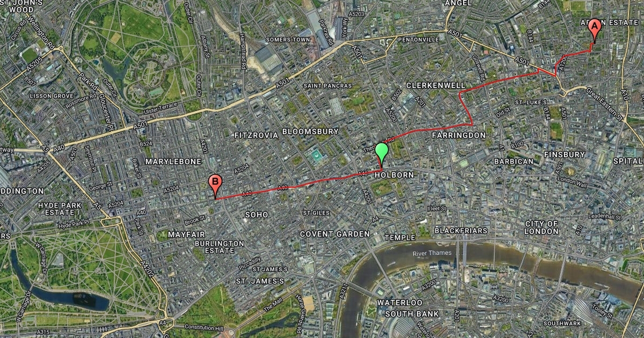644x338 pixels.
Task: Click the FITZROVIA label
Action: pos(254,136)
